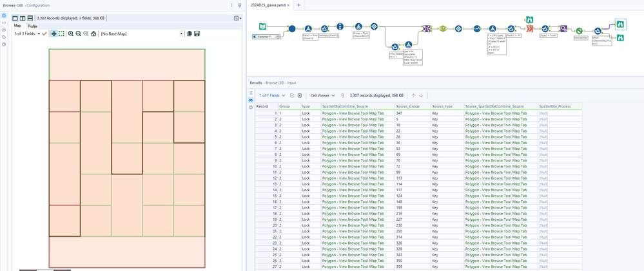Viewport: 644px width, 271px height.
Task: Switch to stacked split view layout
Action: [x=30, y=18]
